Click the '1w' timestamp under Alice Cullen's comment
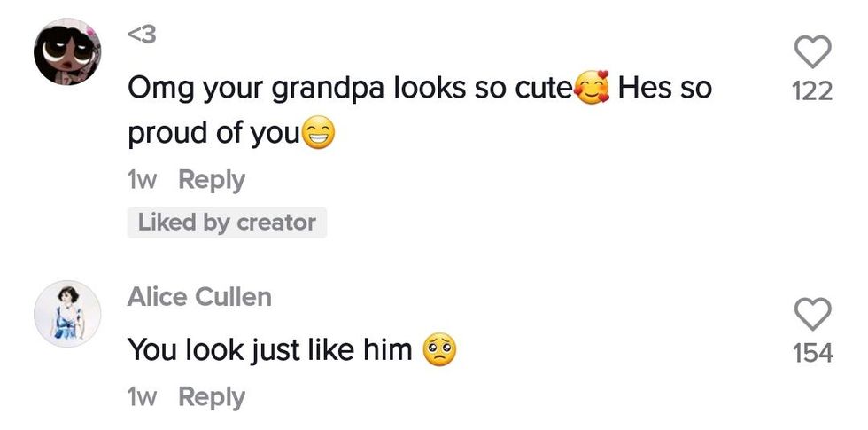 point(143,396)
